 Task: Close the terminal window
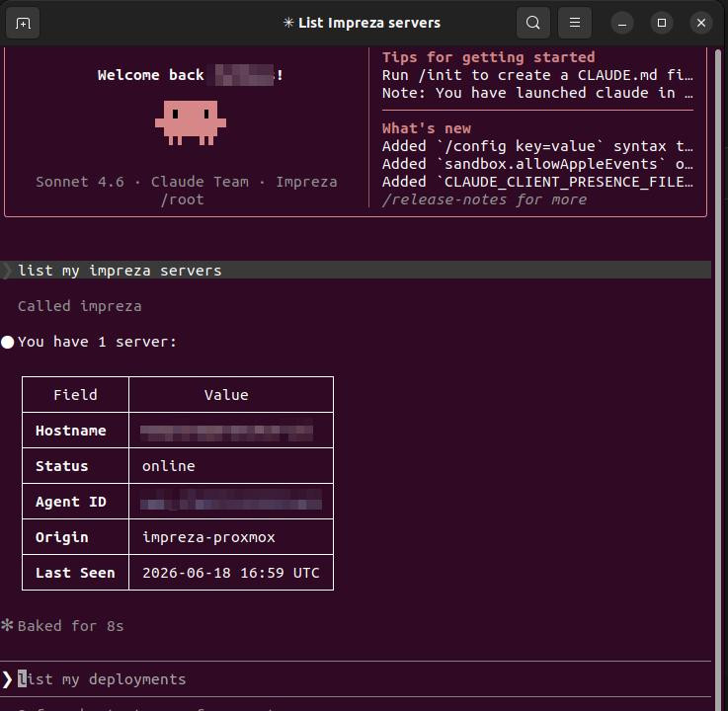click(701, 23)
